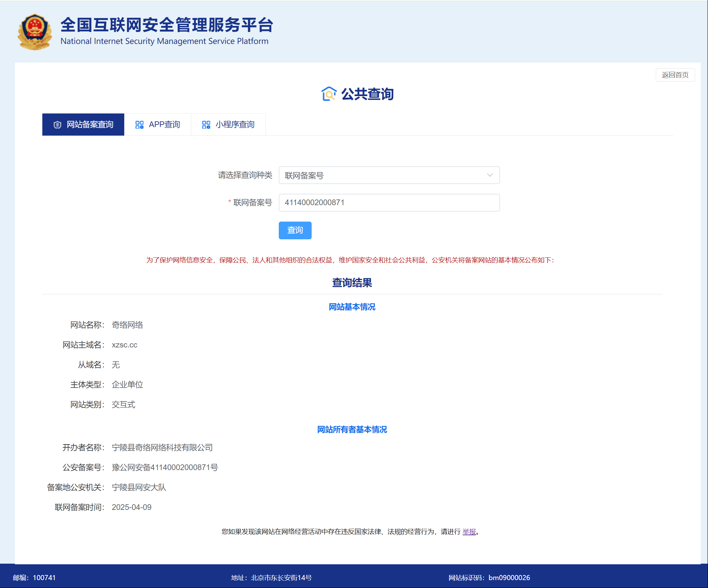The image size is (708, 588).
Task: Open the 举报 report link
Action: [469, 532]
